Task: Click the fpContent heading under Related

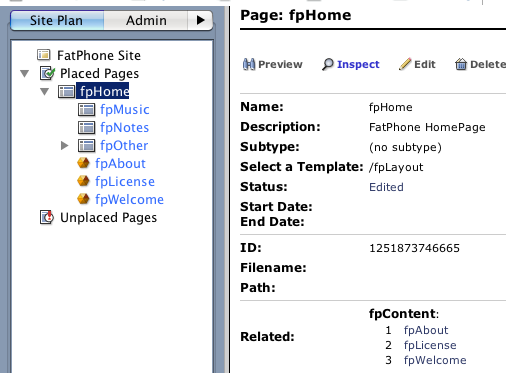Action: coord(404,314)
